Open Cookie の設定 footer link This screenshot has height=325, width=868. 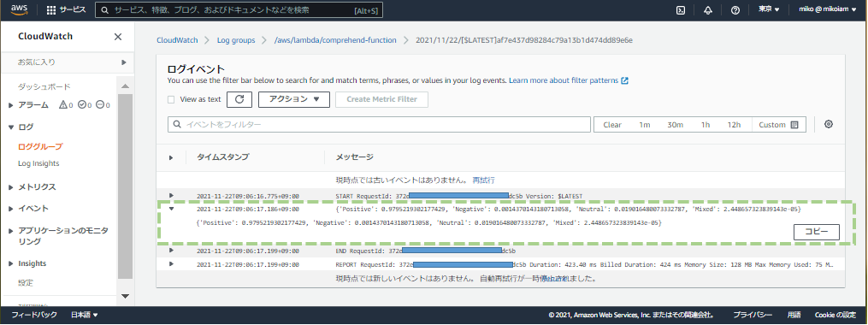tap(836, 315)
